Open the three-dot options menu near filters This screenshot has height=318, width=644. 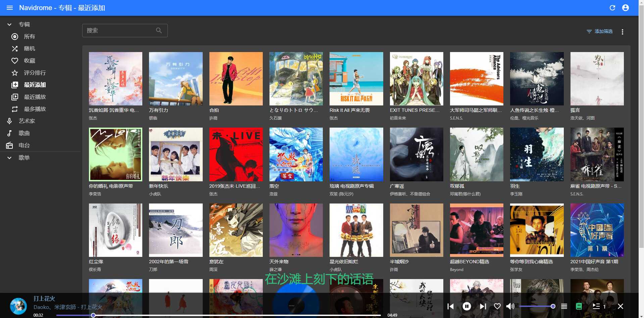pos(622,32)
